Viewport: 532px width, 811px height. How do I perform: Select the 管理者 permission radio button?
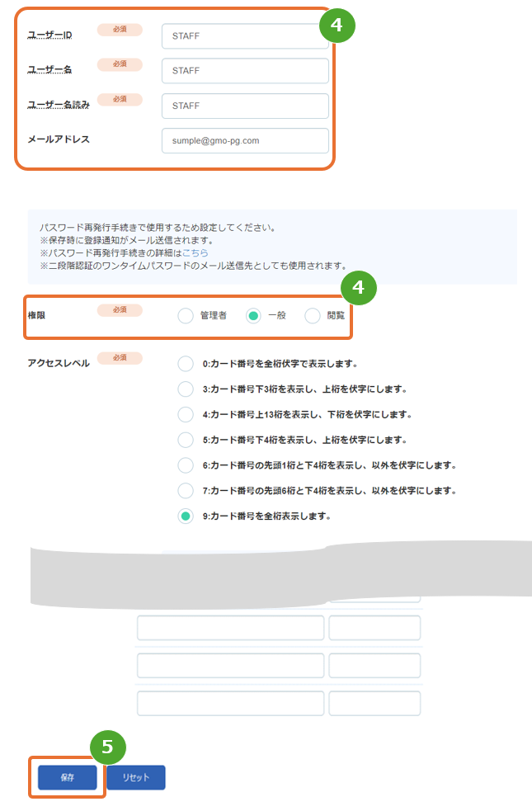pyautogui.click(x=186, y=315)
